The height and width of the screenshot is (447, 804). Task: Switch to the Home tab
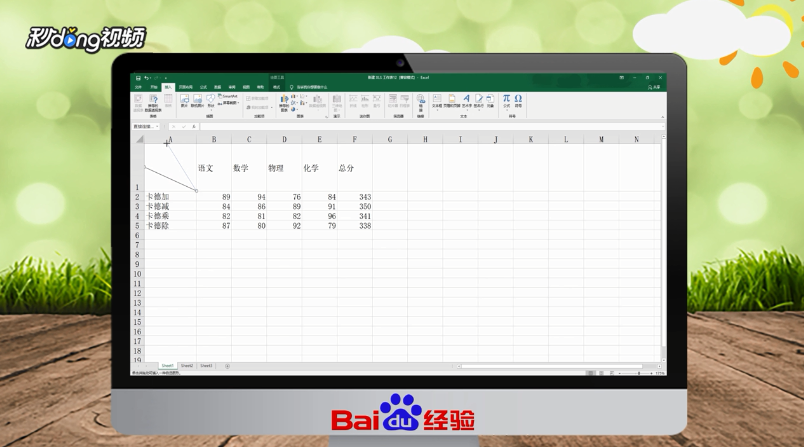(x=154, y=87)
